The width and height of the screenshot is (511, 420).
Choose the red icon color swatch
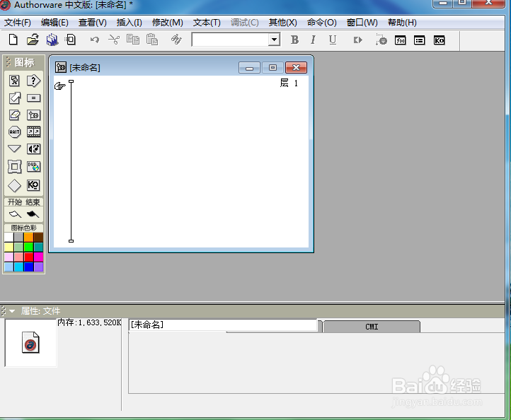point(29,257)
